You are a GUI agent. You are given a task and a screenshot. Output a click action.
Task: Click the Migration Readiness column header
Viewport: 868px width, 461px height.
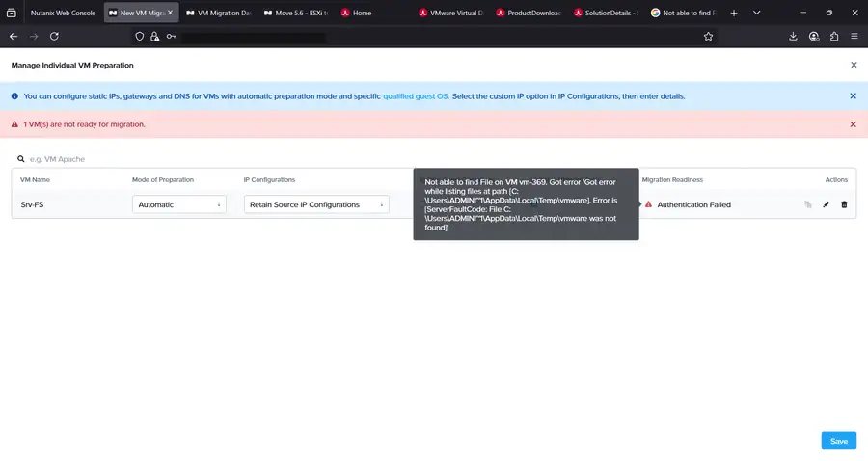(x=672, y=179)
